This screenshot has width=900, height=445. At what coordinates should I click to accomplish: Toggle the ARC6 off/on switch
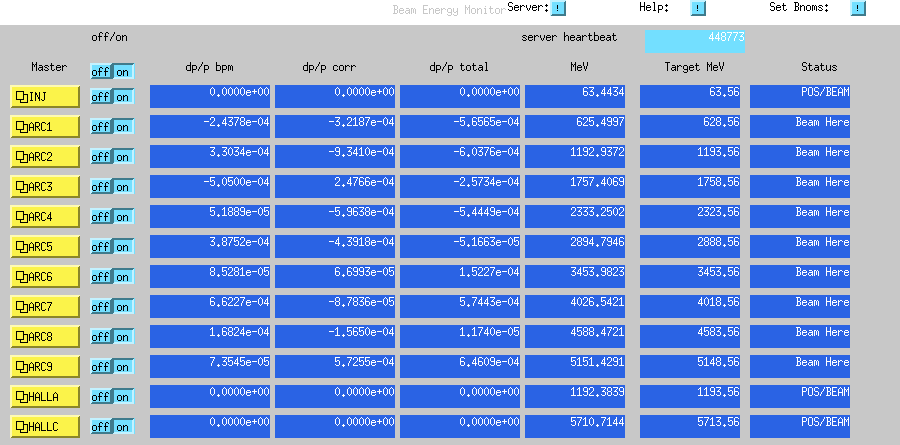tap(112, 276)
